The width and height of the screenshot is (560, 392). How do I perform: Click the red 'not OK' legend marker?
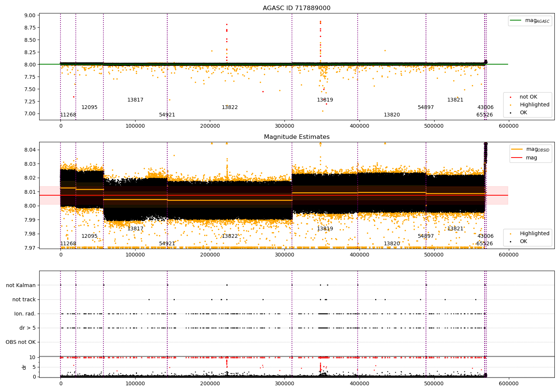510,97
